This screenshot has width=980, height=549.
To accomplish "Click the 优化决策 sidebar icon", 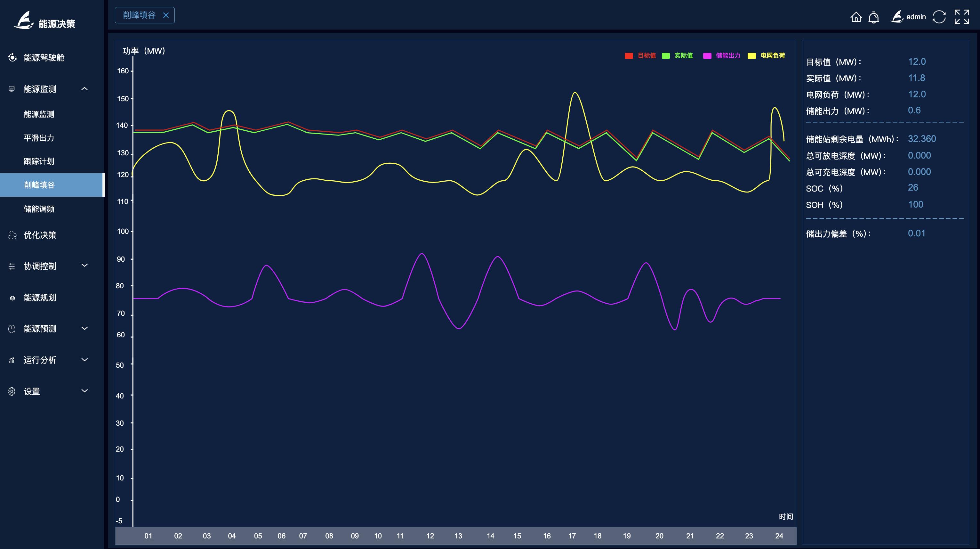I will pyautogui.click(x=12, y=235).
